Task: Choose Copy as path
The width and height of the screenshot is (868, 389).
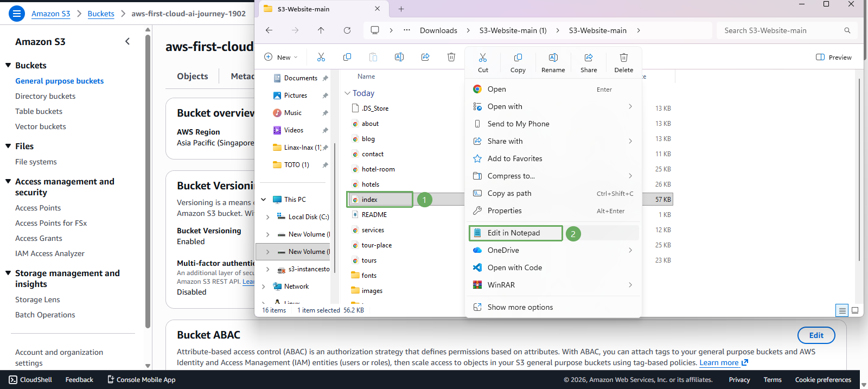Action: click(553, 193)
